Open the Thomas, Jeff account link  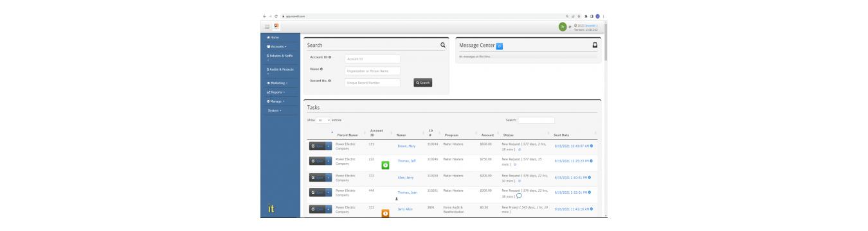pos(407,160)
